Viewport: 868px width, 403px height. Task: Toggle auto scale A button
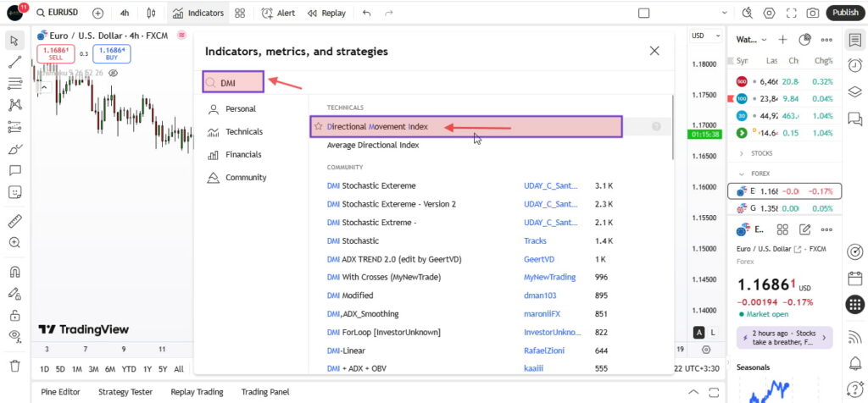coord(699,332)
